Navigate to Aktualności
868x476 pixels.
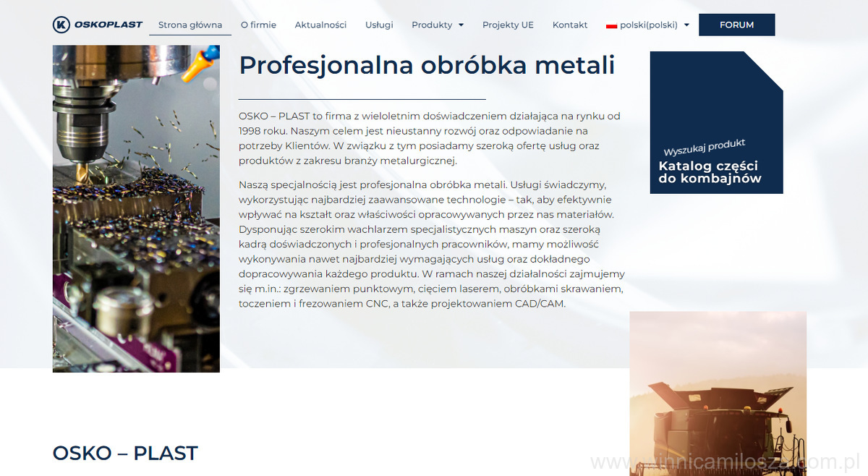(x=320, y=25)
